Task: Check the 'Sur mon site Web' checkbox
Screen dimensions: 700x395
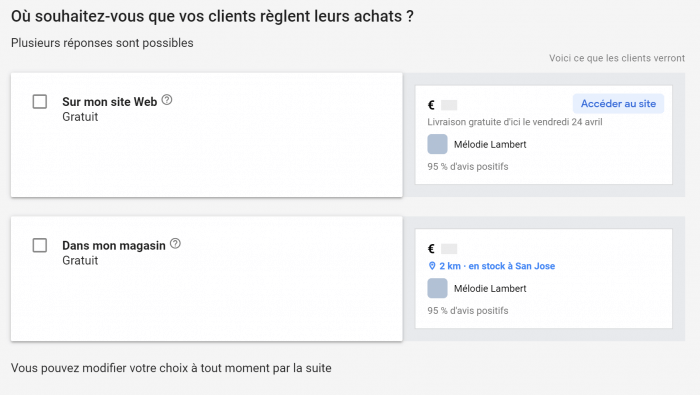Action: pos(40,102)
